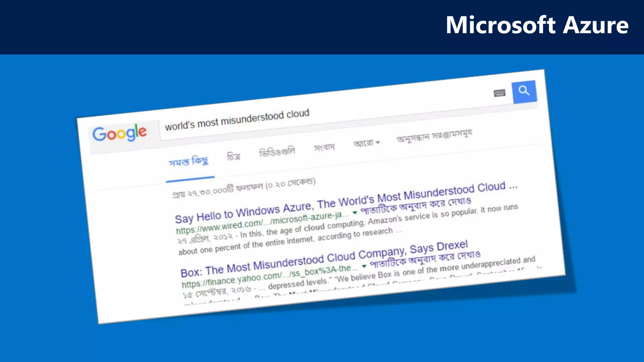Click Wired snippet 'In this, the age of cloud computing'

(x=302, y=229)
